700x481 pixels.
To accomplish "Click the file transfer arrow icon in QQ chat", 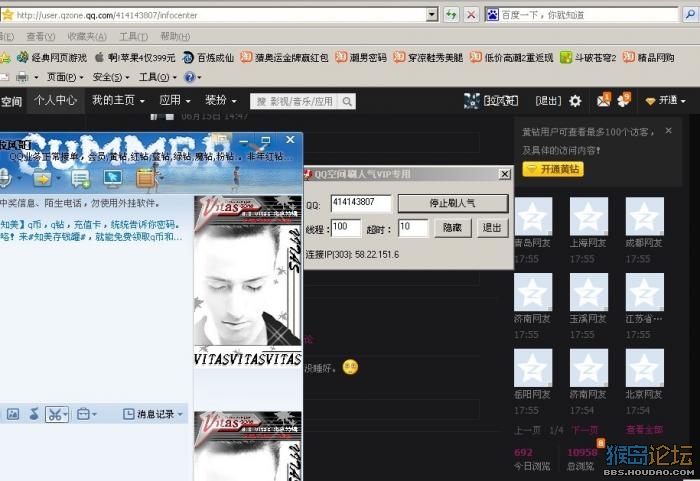I will pyautogui.click(x=43, y=179).
